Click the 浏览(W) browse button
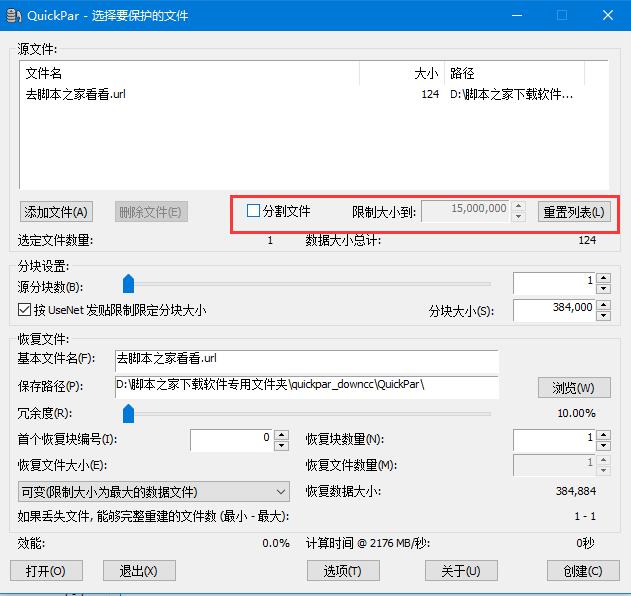The image size is (631, 596). coord(574,388)
